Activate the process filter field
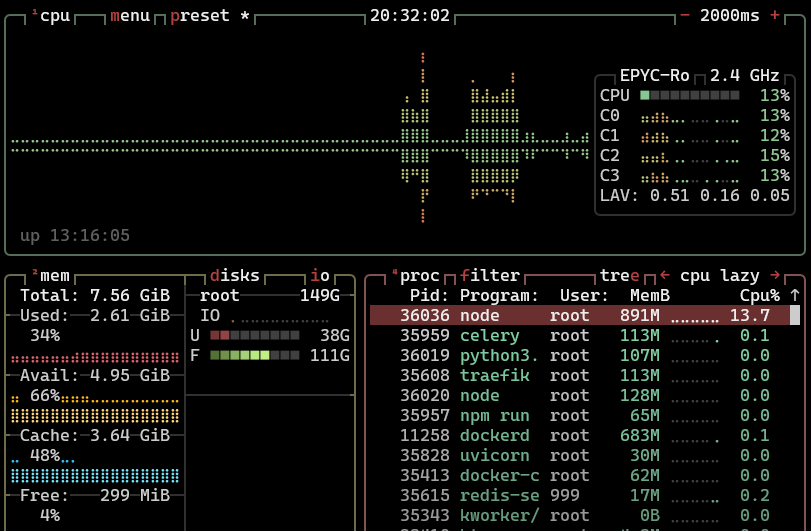This screenshot has width=811, height=531. click(x=490, y=276)
